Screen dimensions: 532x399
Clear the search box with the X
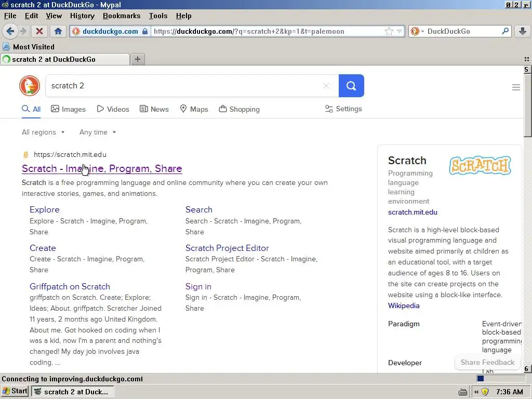coord(326,86)
